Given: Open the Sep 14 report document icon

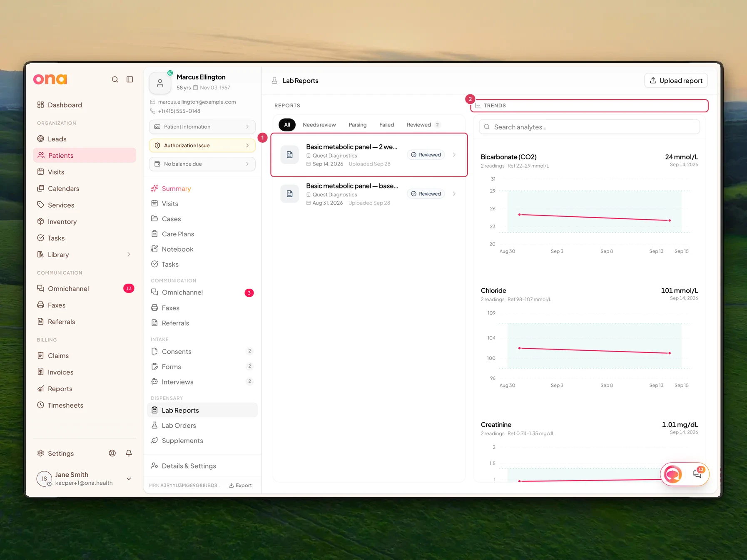Looking at the screenshot, I should tap(290, 155).
